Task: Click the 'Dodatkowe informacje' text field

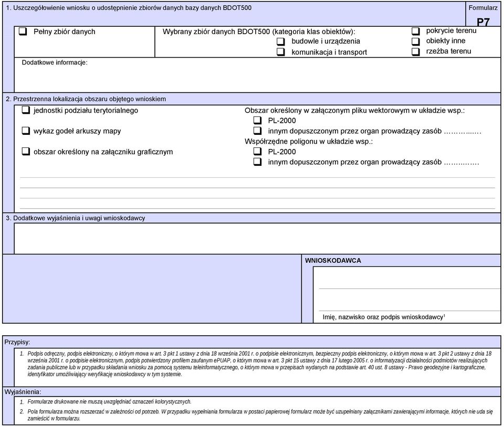Action: point(257,75)
